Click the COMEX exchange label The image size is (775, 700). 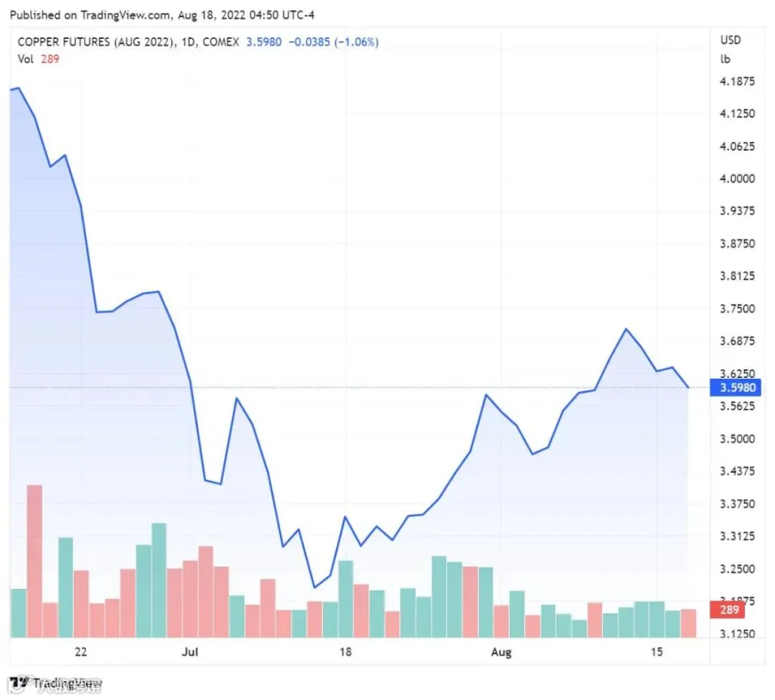[220, 42]
